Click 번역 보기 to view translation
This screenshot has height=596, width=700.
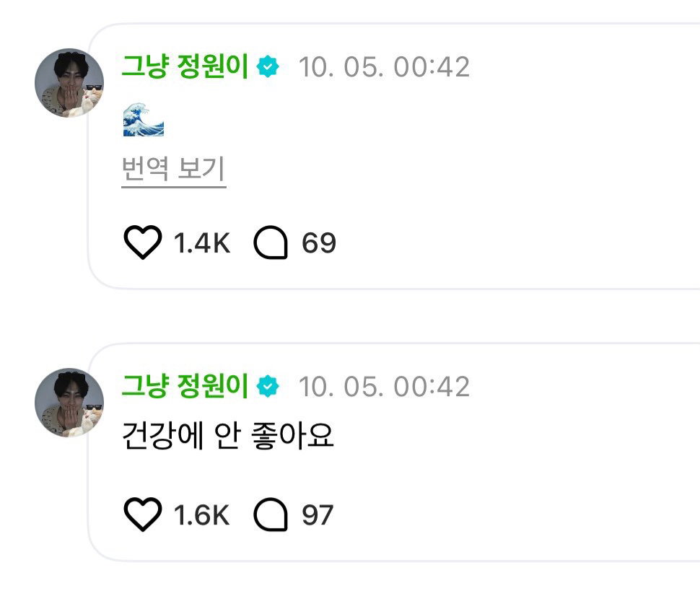pyautogui.click(x=174, y=170)
